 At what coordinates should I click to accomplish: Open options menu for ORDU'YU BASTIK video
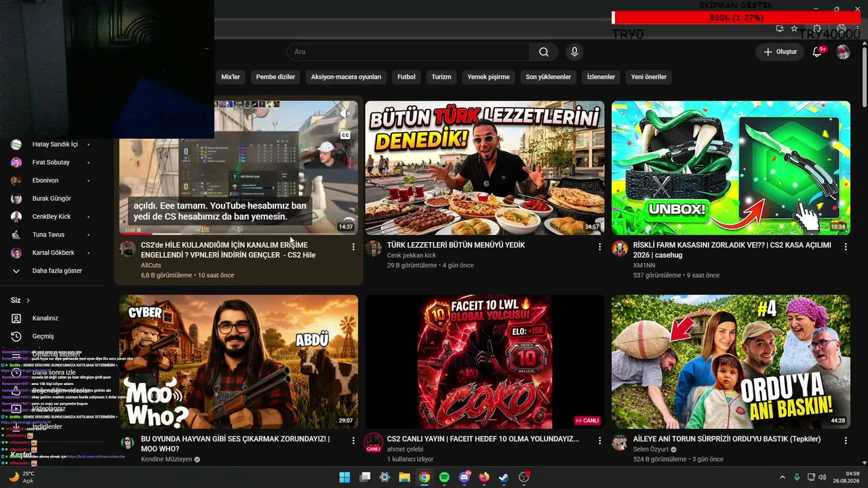[x=846, y=441]
